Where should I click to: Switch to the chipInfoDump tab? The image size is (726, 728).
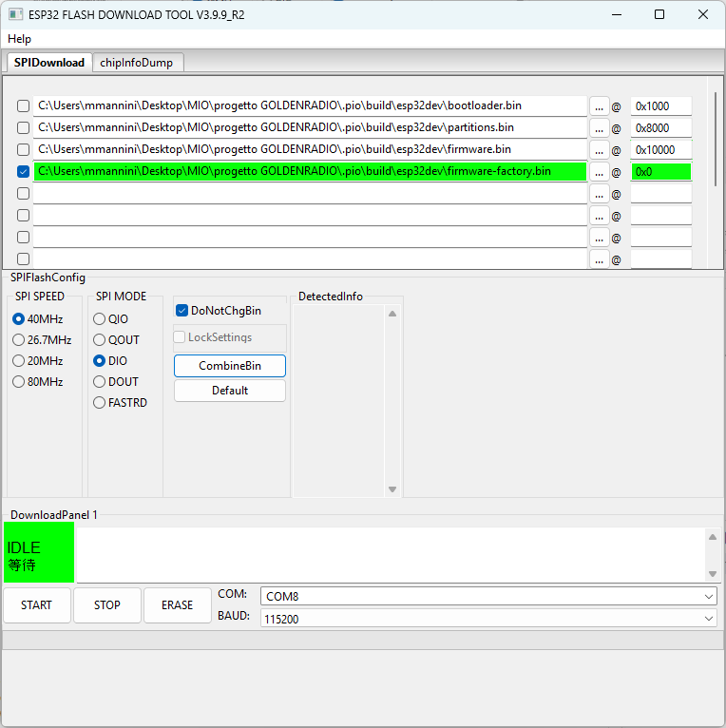137,63
